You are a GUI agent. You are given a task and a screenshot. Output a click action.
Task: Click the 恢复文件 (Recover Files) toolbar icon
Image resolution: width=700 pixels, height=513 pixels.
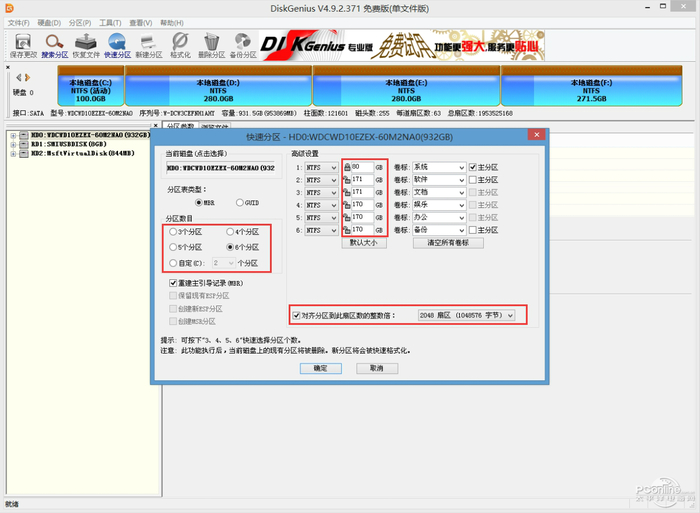click(x=86, y=44)
